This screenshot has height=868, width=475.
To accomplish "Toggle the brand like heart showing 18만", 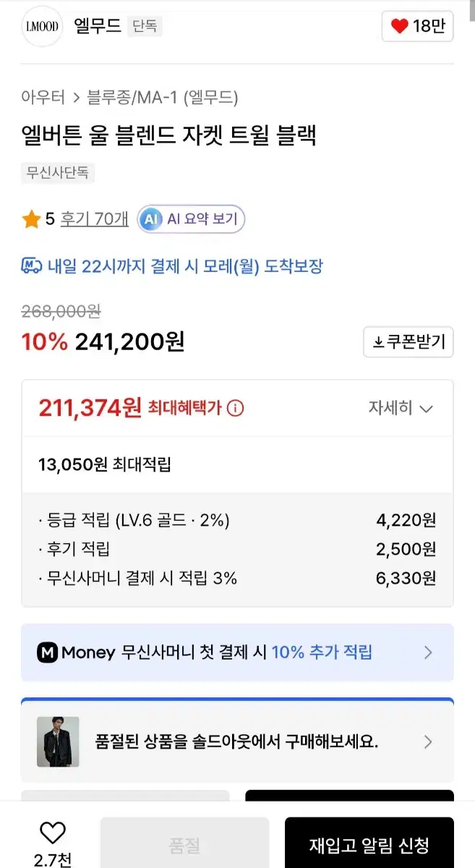I will tap(417, 27).
